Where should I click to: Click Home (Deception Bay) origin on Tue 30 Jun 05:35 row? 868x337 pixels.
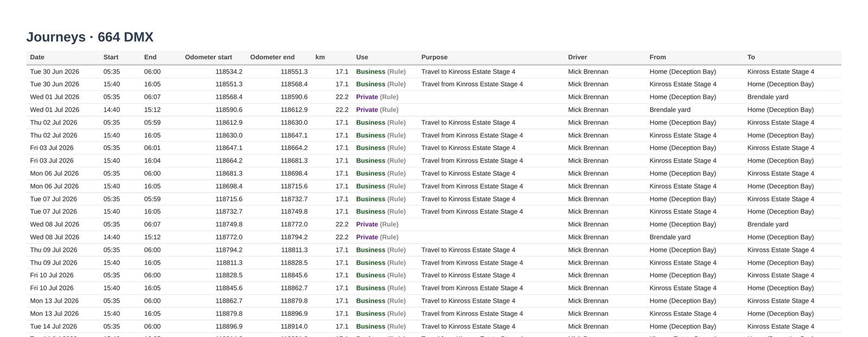coord(682,72)
